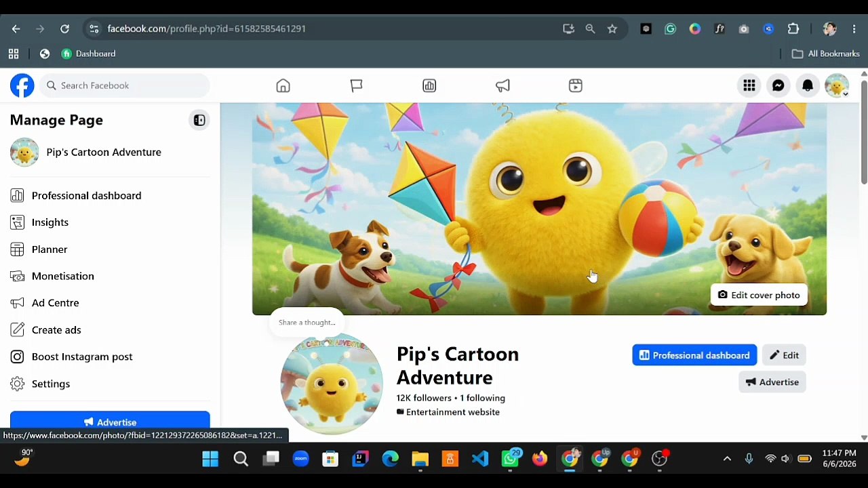Viewport: 868px width, 488px height.
Task: Click the page vertical scrollbar
Action: [x=864, y=131]
